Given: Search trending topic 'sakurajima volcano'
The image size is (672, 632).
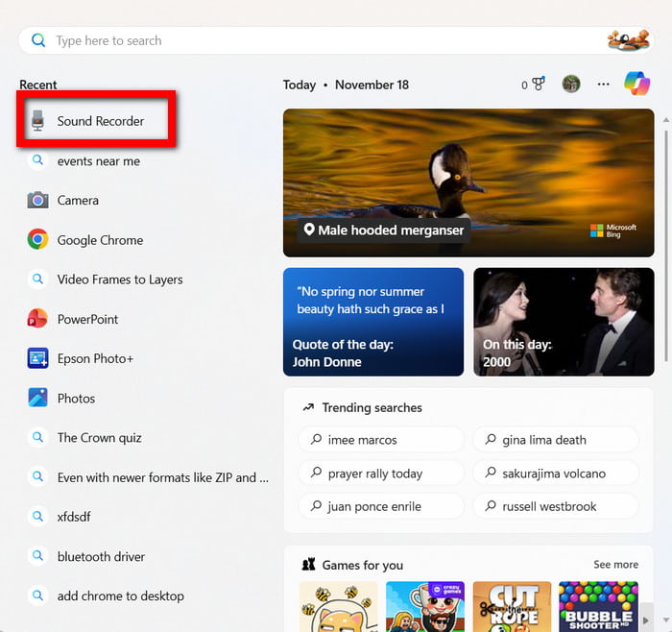Looking at the screenshot, I should 555,474.
